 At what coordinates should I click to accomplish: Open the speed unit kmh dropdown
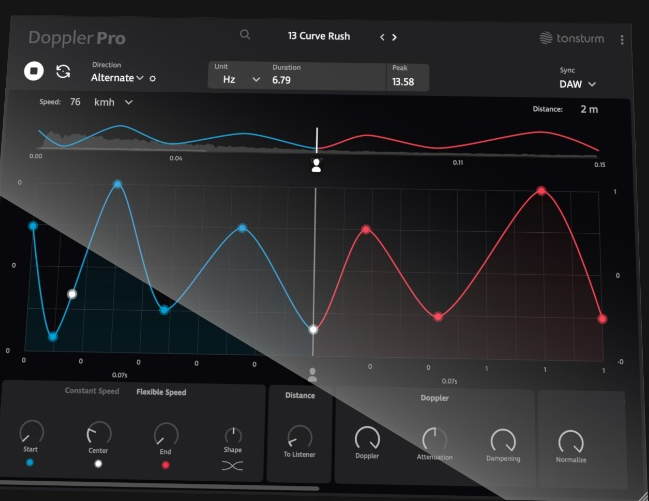point(113,102)
